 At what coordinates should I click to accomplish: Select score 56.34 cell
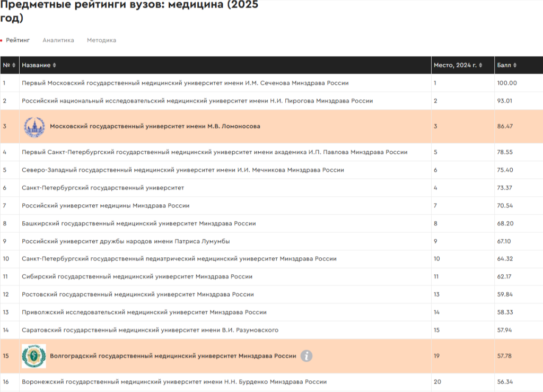(x=505, y=381)
